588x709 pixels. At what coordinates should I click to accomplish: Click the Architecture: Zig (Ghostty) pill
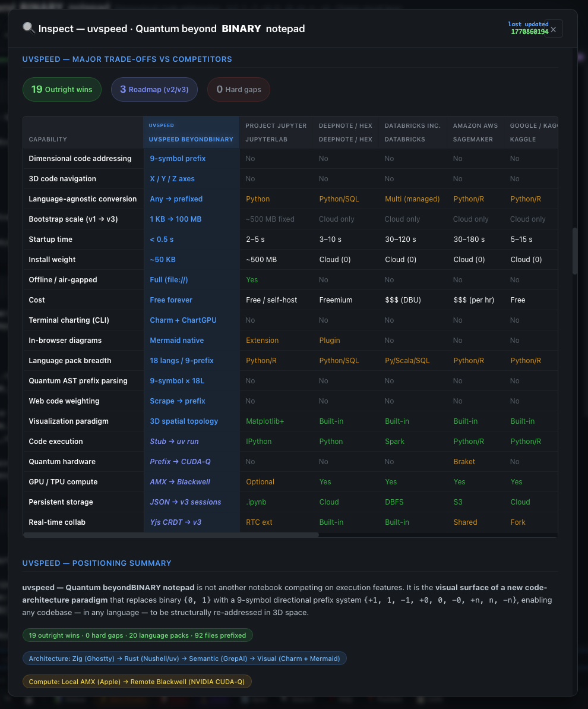coord(184,658)
